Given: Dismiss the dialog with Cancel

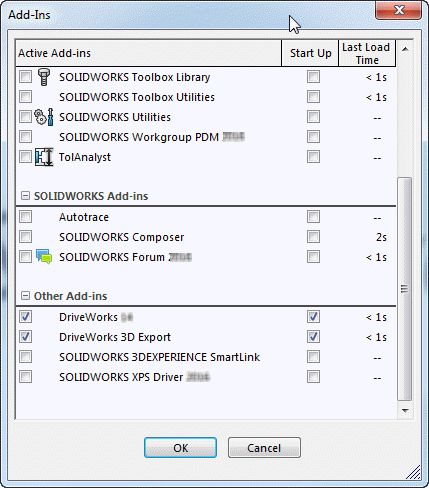Looking at the screenshot, I should 264,448.
